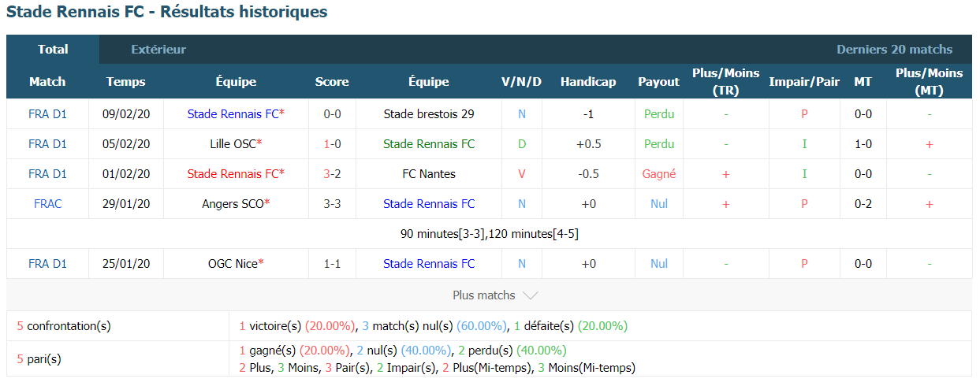
Task: Click Stade brestois 29 team name
Action: (429, 114)
